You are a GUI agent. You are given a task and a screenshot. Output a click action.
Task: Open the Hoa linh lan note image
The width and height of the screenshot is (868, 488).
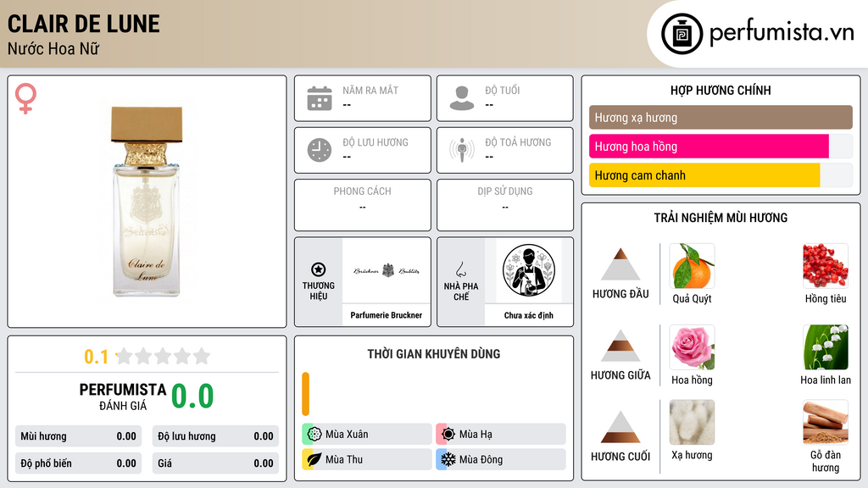[x=826, y=347]
